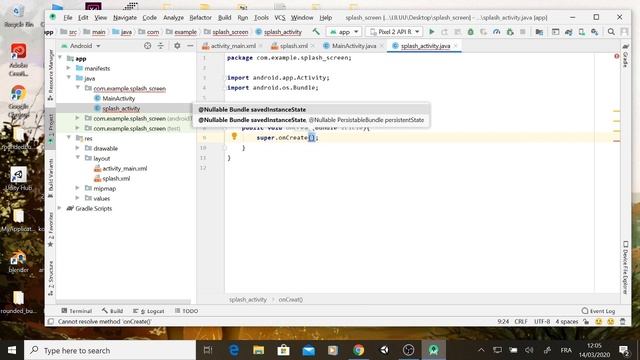This screenshot has height=360, width=640.
Task: Collapse the layout folder arrow
Action: (x=78, y=158)
